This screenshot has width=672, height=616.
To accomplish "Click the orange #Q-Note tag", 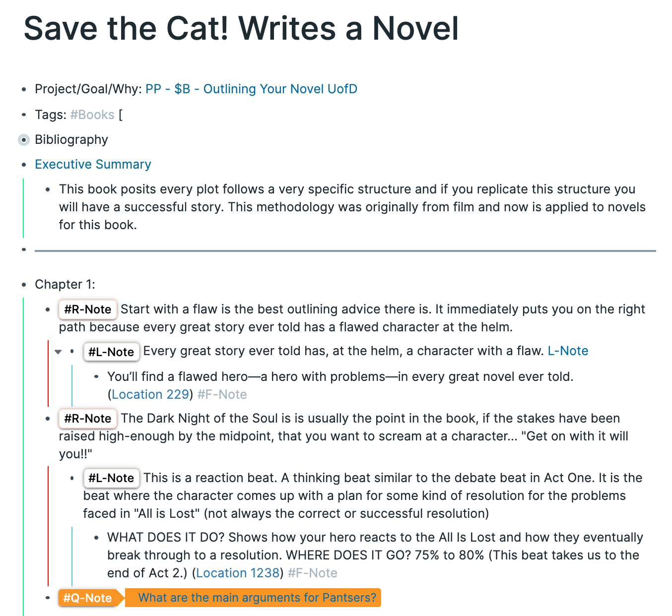I will (x=87, y=598).
